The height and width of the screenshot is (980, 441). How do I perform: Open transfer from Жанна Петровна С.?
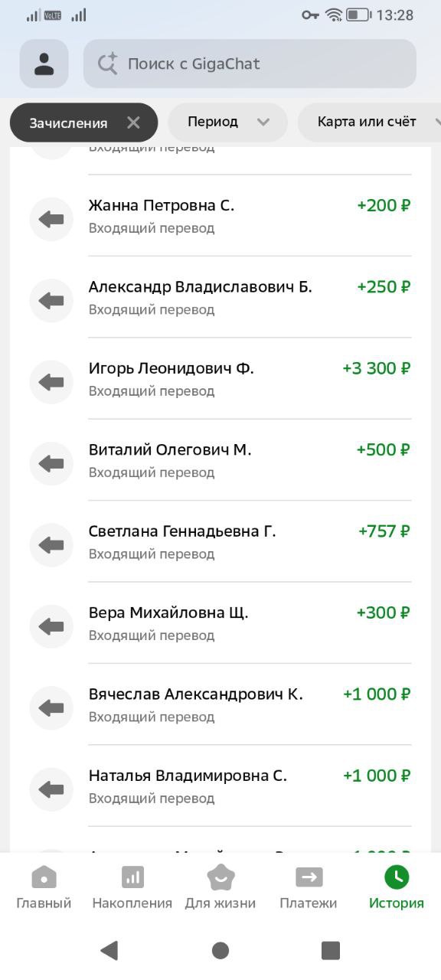[x=220, y=216]
